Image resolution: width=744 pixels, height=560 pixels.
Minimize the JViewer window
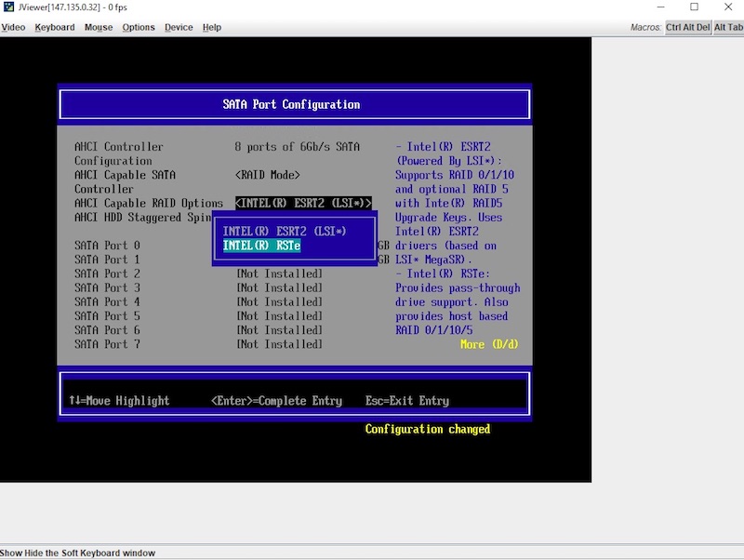(x=660, y=7)
